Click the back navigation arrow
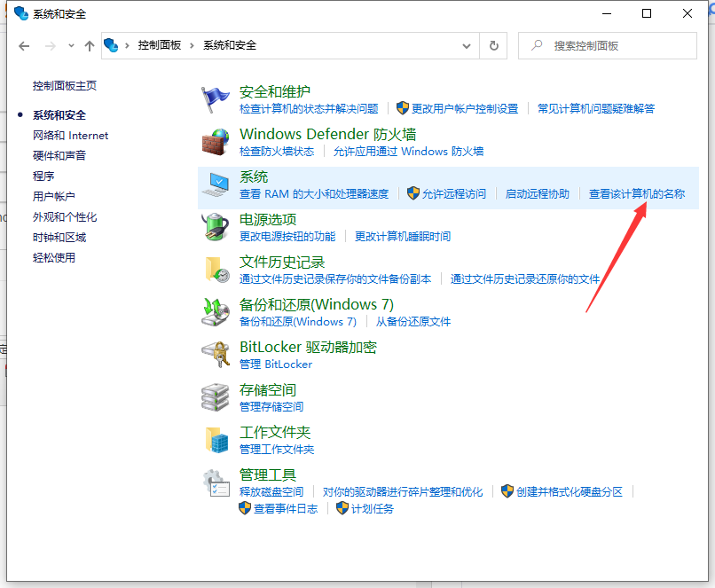 (24, 46)
